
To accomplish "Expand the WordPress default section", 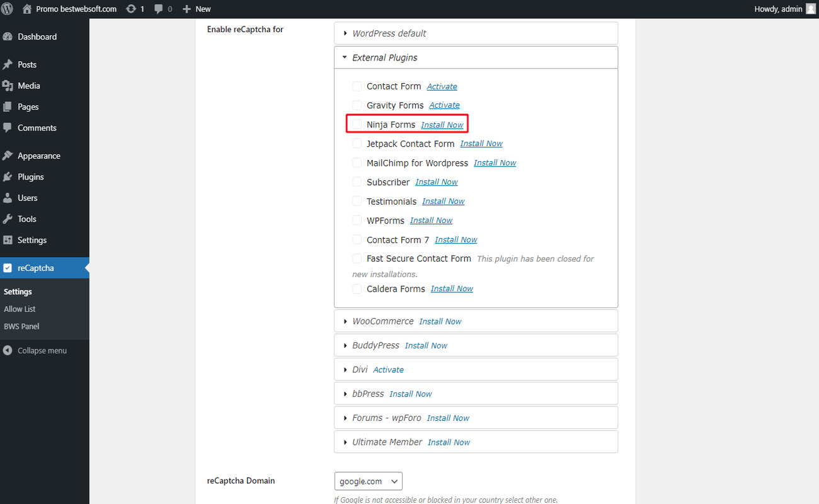I will (x=476, y=33).
